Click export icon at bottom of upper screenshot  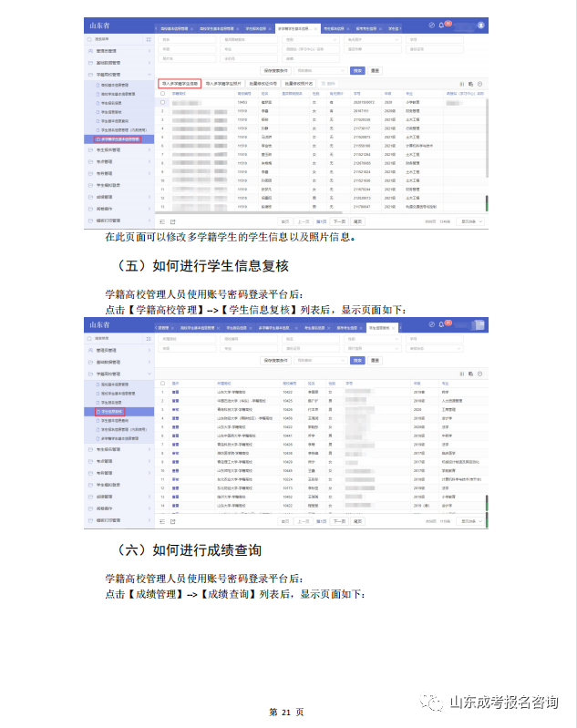click(x=173, y=222)
